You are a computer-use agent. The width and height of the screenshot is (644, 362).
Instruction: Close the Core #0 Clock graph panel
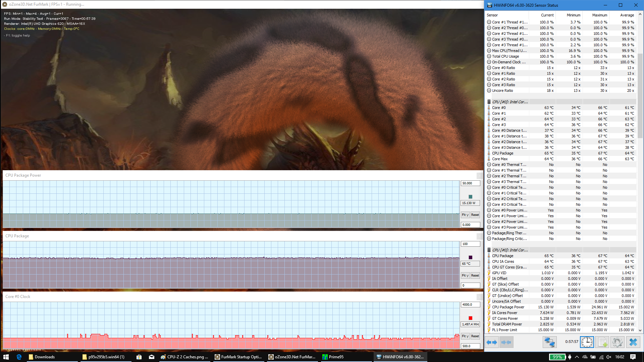480,297
